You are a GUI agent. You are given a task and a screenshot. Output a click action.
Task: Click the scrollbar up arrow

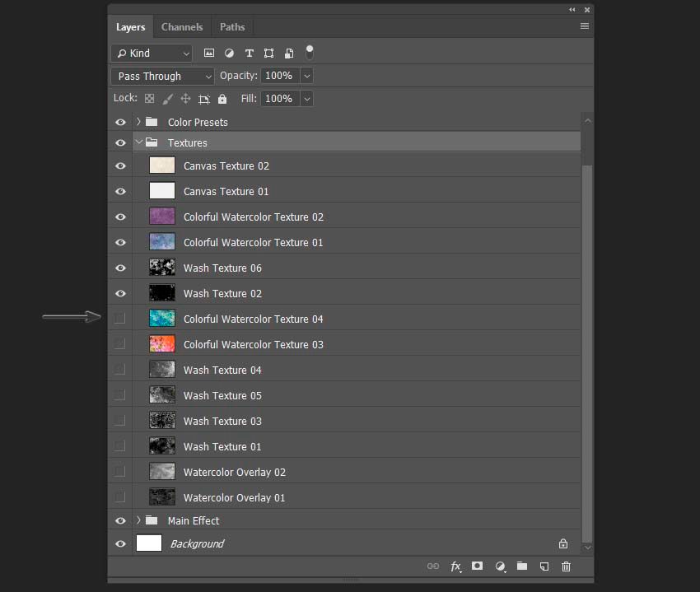(587, 120)
